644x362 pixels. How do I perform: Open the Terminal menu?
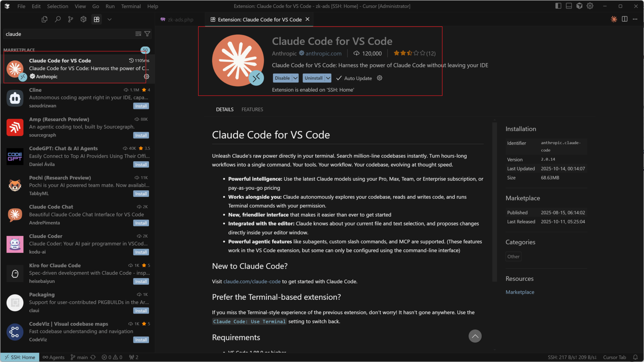pos(131,6)
